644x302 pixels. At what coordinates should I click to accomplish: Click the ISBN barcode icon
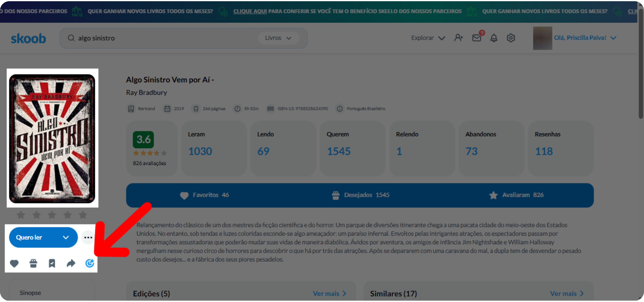click(x=270, y=109)
